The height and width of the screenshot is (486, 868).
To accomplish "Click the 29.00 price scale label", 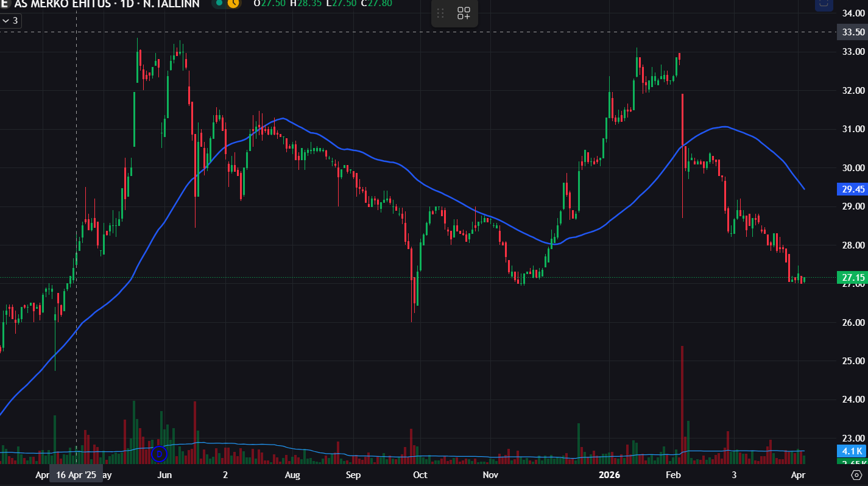I will pos(853,206).
